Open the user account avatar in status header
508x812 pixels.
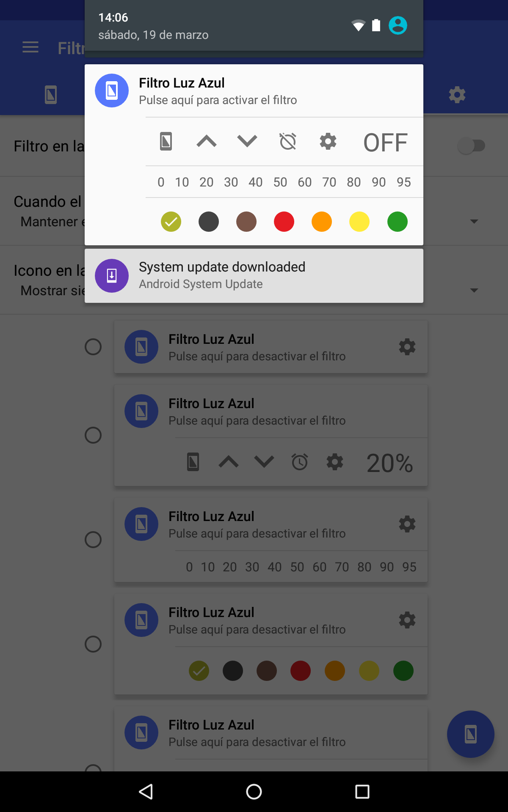[398, 25]
